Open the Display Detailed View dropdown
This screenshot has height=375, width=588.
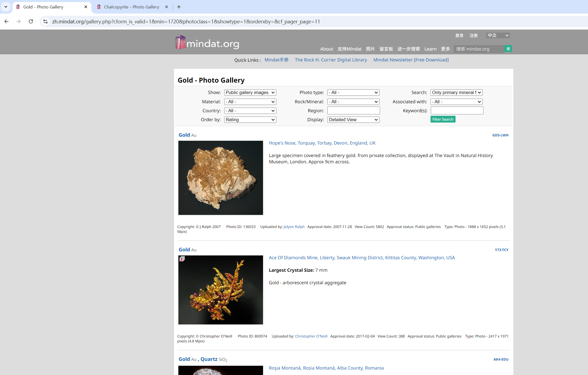pyautogui.click(x=353, y=120)
